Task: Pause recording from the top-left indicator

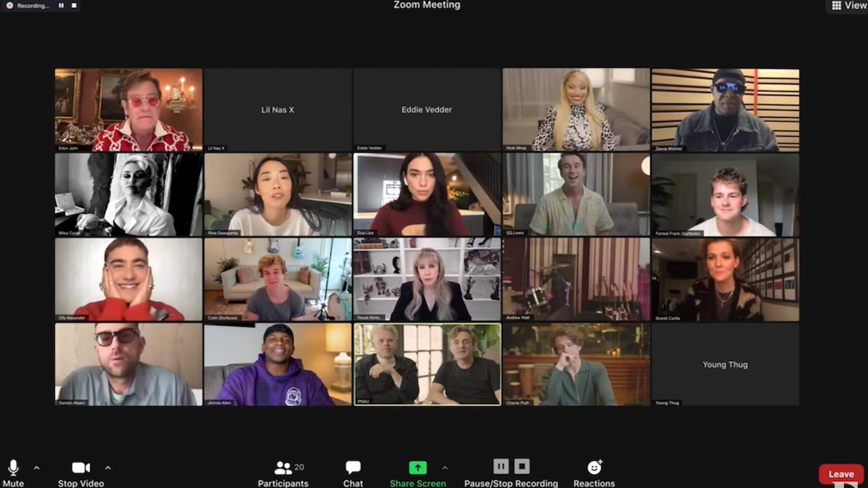Action: tap(61, 5)
